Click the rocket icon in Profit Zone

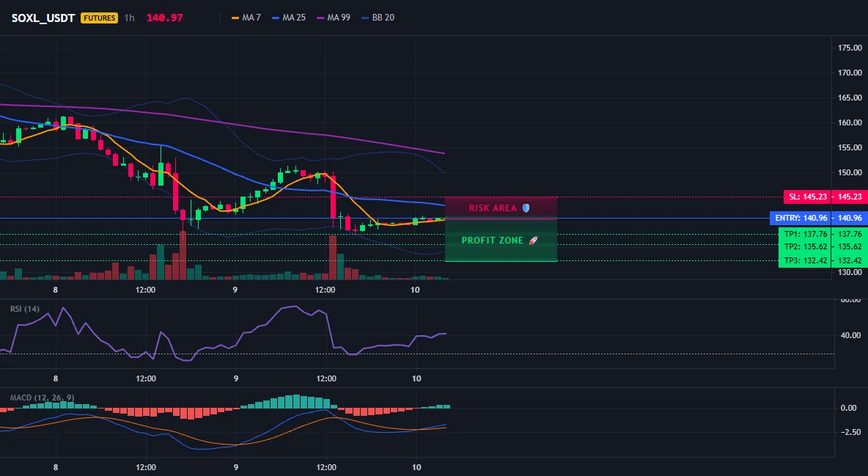tap(533, 241)
